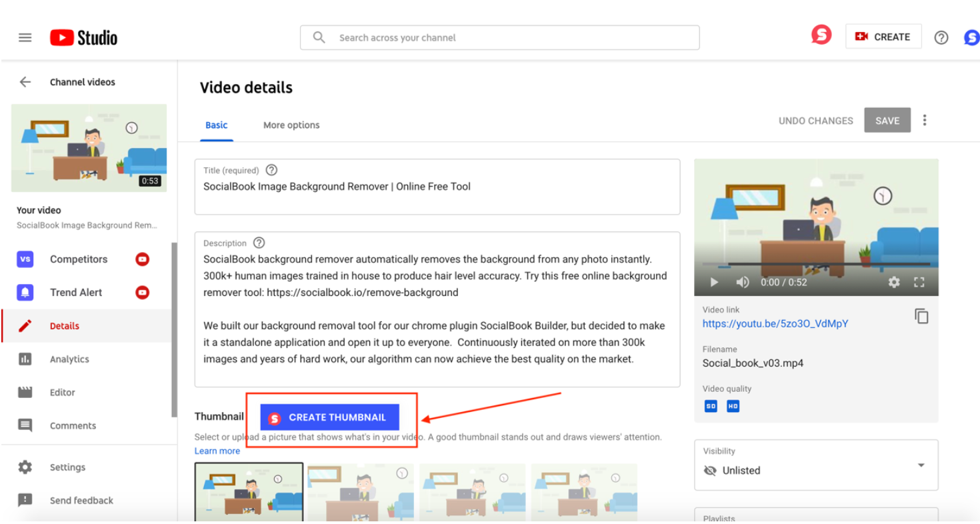Screen dimensions: 980x524
Task: Click the Details label in the sidebar
Action: click(65, 326)
